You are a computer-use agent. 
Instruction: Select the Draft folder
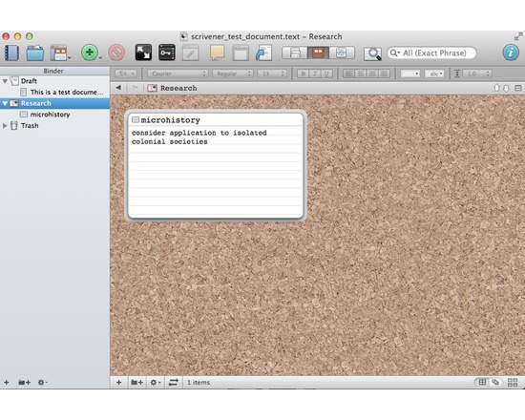29,81
